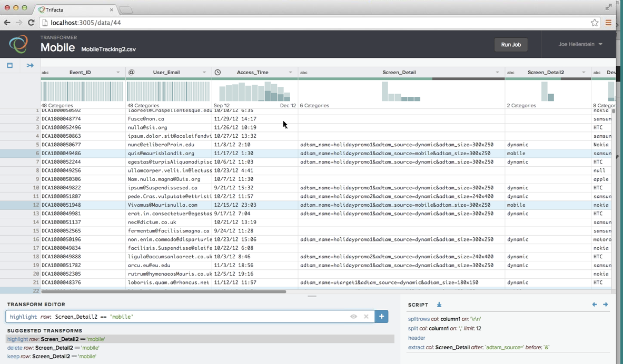Click the Screen_Detail2 histogram bars

[548, 92]
